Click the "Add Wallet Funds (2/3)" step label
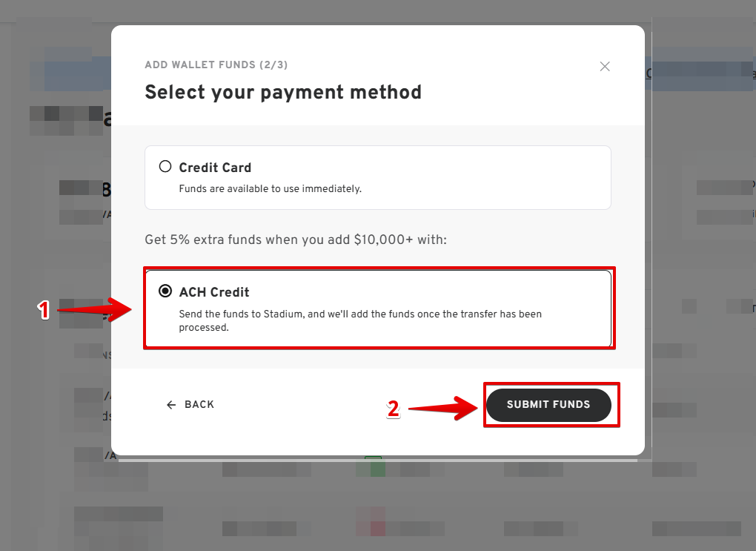Image resolution: width=756 pixels, height=551 pixels. 216,65
